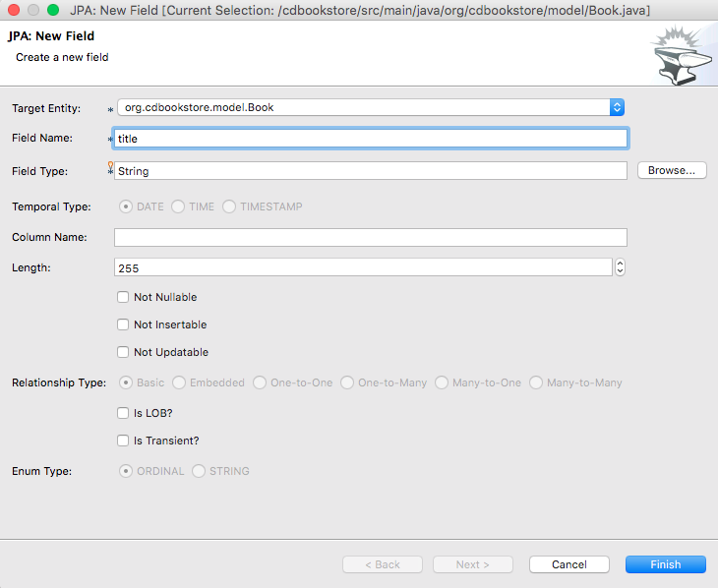Select the Many-to-One relationship type

[x=442, y=382]
